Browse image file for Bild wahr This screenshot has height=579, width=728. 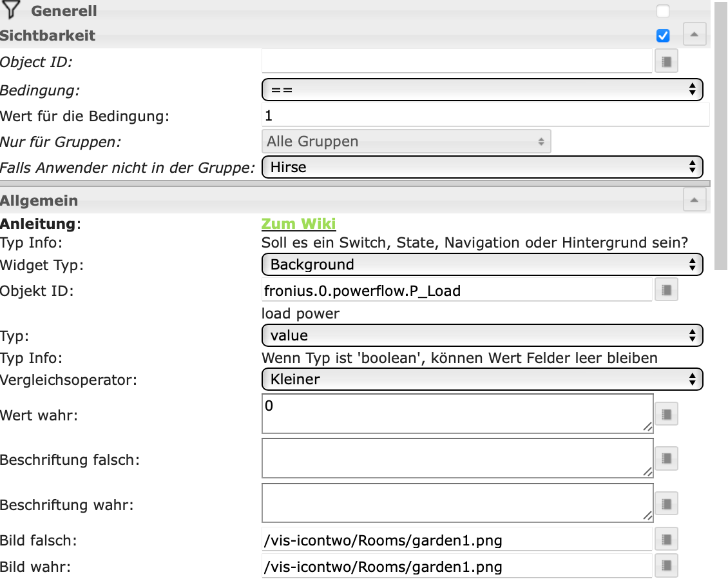pos(667,566)
